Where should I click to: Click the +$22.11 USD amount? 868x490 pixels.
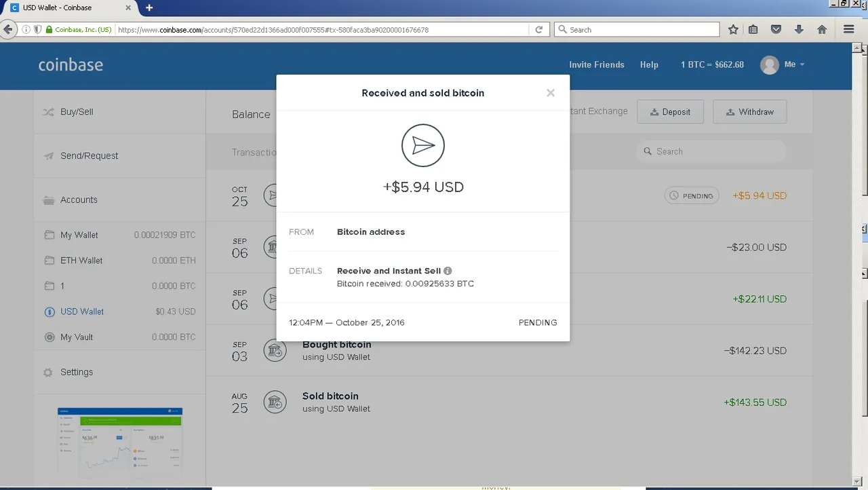coord(759,299)
